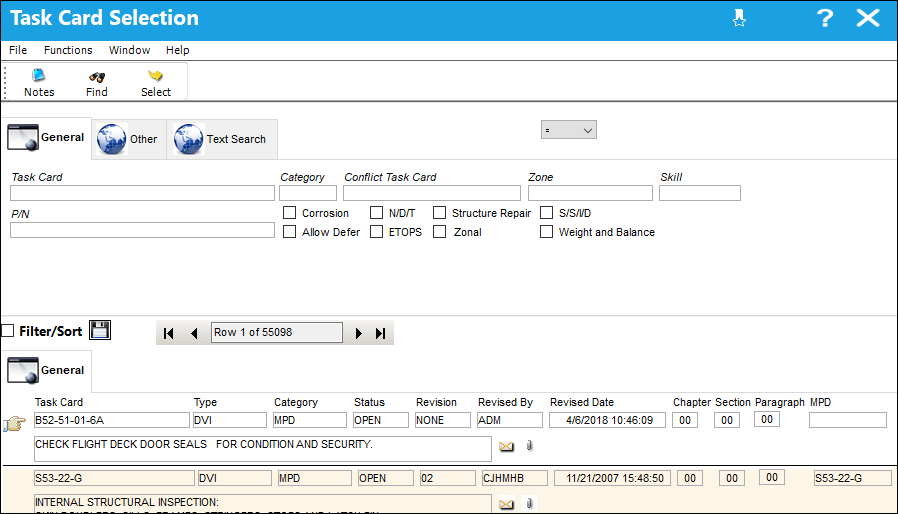The height and width of the screenshot is (514, 898).
Task: Select the lower General results tab
Action: click(46, 370)
